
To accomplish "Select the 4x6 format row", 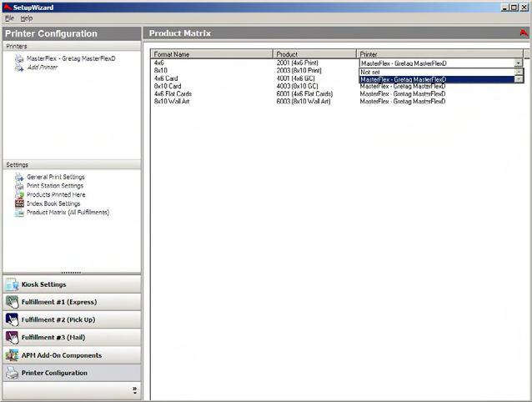I will (158, 63).
